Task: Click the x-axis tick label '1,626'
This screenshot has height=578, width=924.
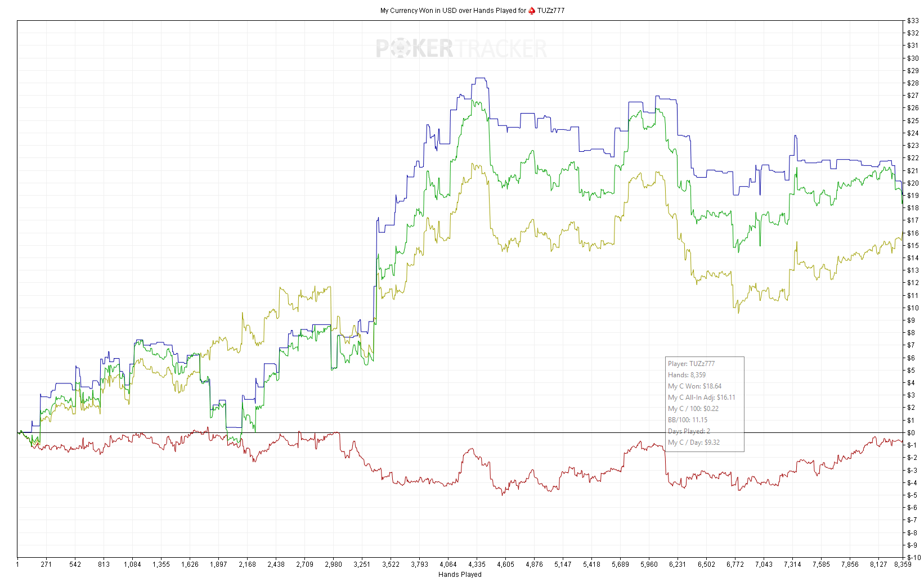Action: pos(190,565)
